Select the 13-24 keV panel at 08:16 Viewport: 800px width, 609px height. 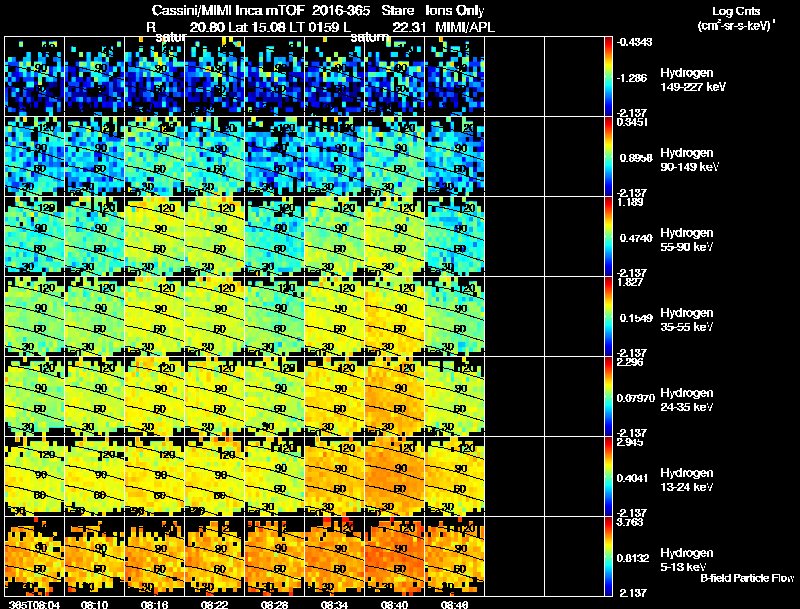pos(155,477)
